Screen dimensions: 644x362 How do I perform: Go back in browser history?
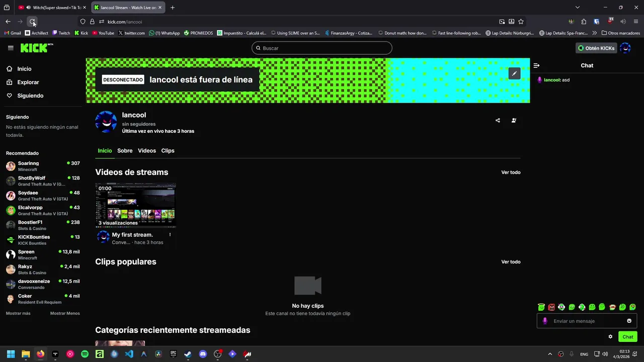[x=8, y=22]
